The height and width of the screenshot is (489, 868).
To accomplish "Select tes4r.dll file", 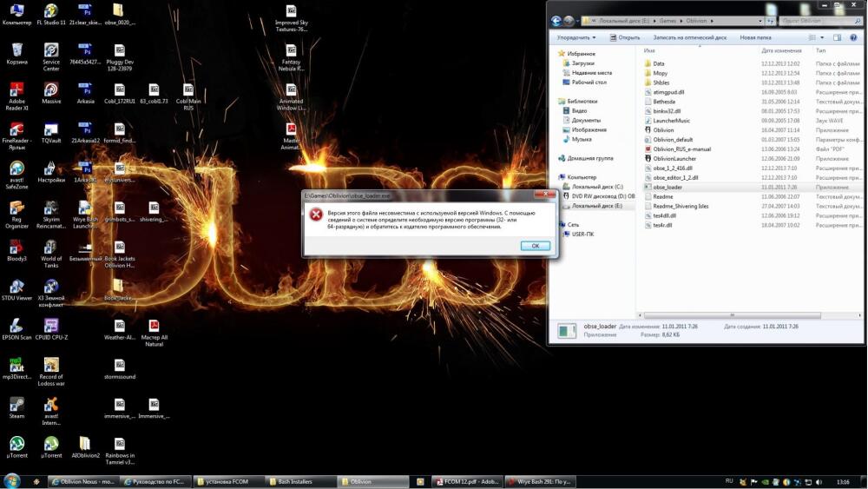I will click(662, 226).
